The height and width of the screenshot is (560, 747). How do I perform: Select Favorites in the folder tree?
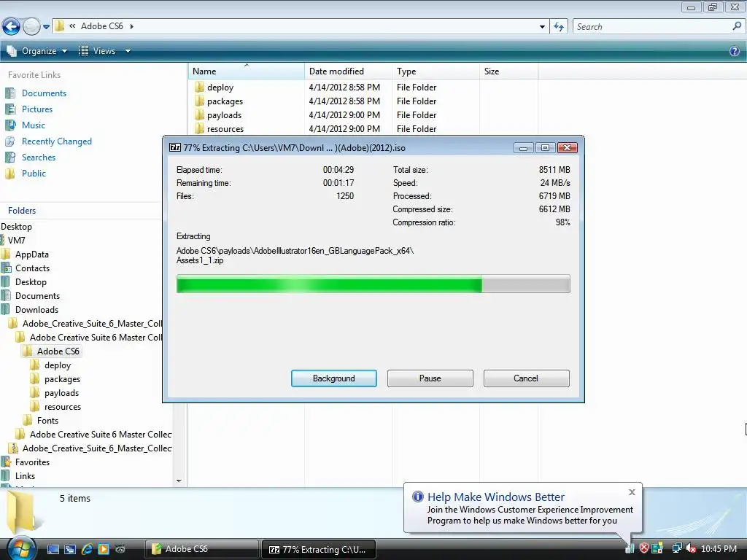tap(32, 462)
